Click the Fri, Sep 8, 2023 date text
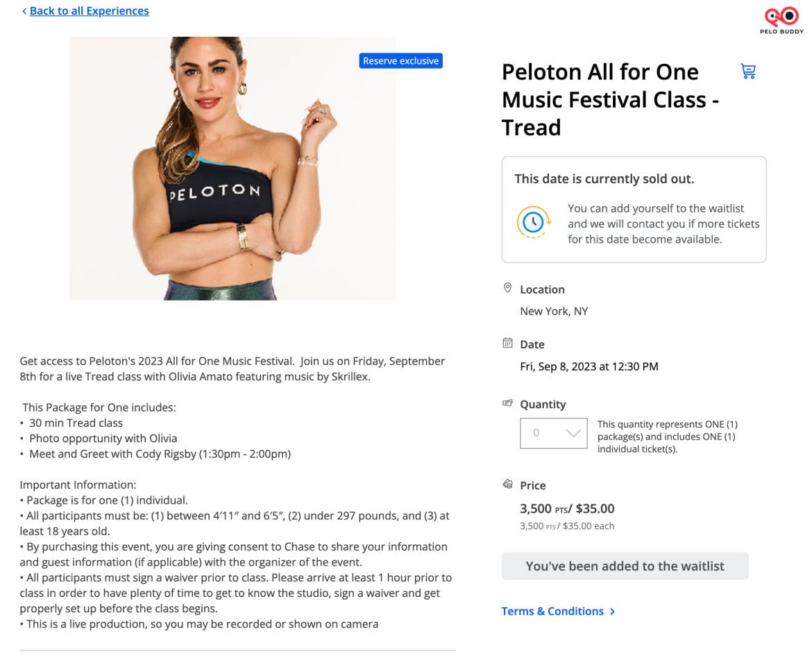This screenshot has height=658, width=812. (x=589, y=366)
